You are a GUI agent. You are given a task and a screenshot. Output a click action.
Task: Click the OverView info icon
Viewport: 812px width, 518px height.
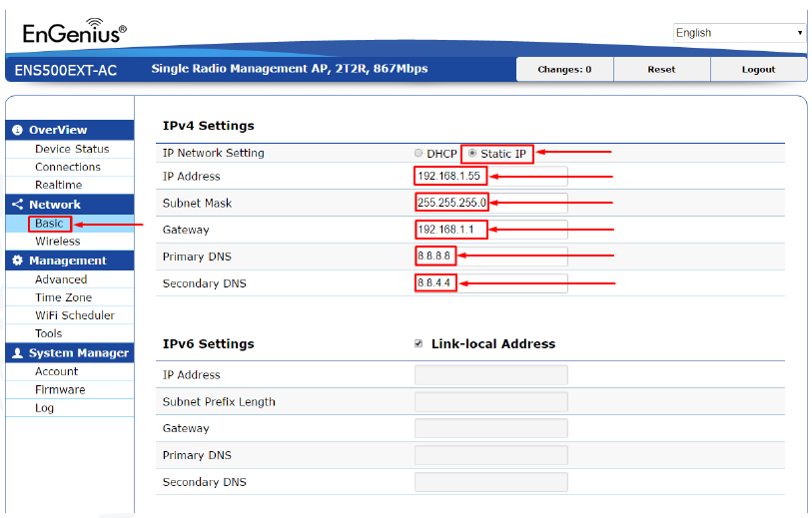click(17, 130)
